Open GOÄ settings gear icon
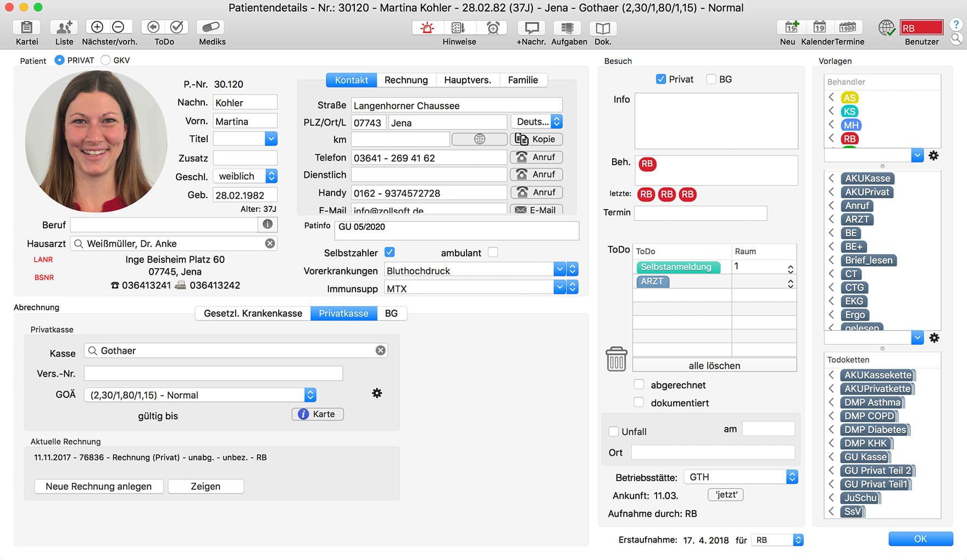 tap(377, 393)
